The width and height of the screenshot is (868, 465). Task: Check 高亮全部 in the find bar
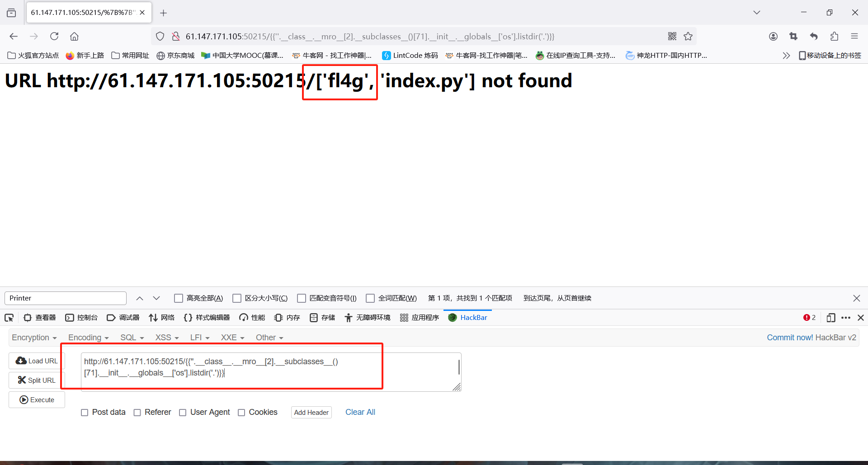coord(179,298)
